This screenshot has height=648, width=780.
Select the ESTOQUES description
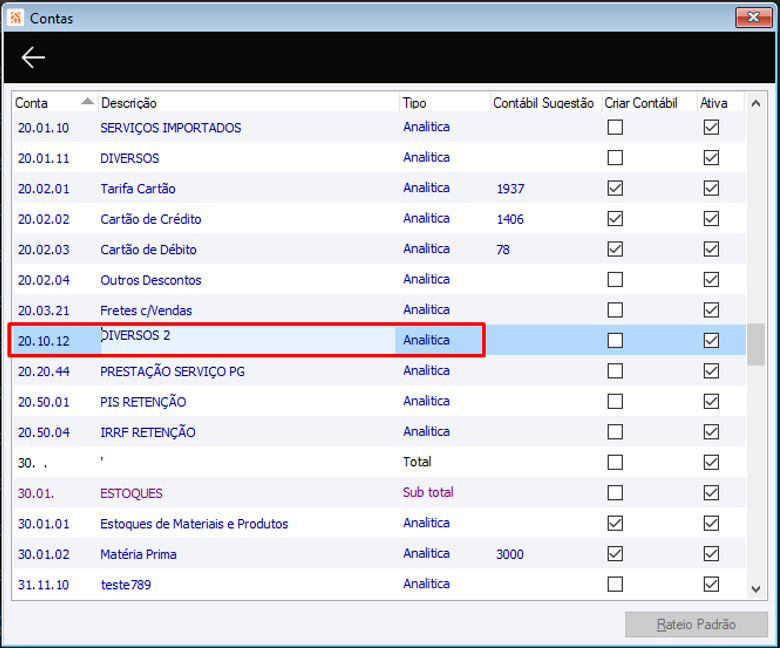pyautogui.click(x=131, y=493)
